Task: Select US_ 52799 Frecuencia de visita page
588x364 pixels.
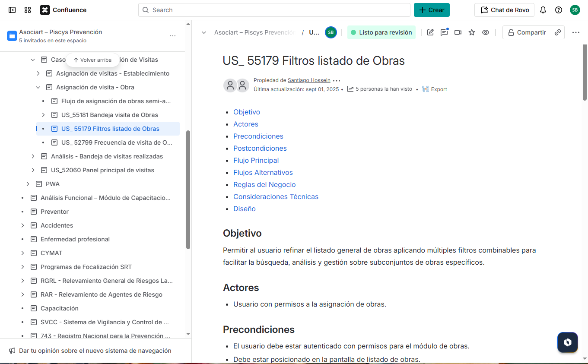Action: tap(117, 142)
